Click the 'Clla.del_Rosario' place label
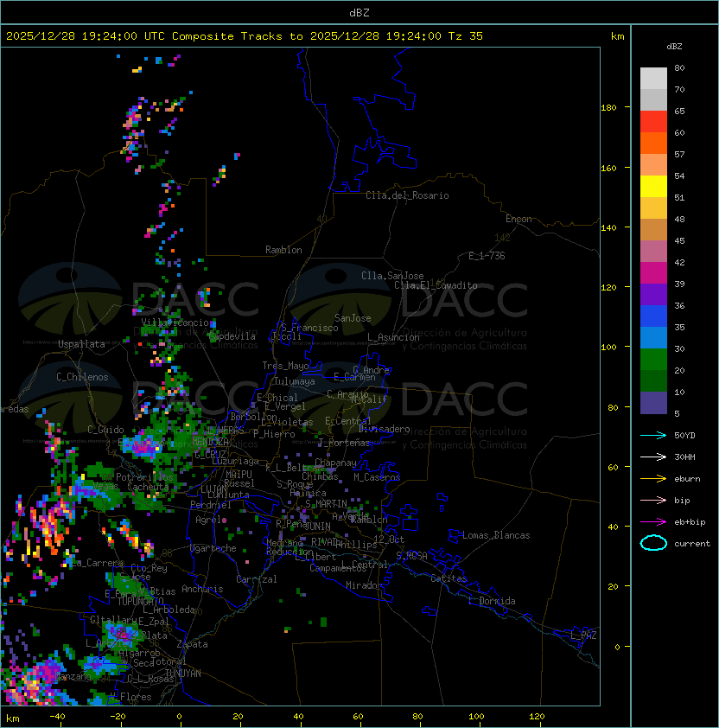The height and width of the screenshot is (728, 719). (407, 195)
